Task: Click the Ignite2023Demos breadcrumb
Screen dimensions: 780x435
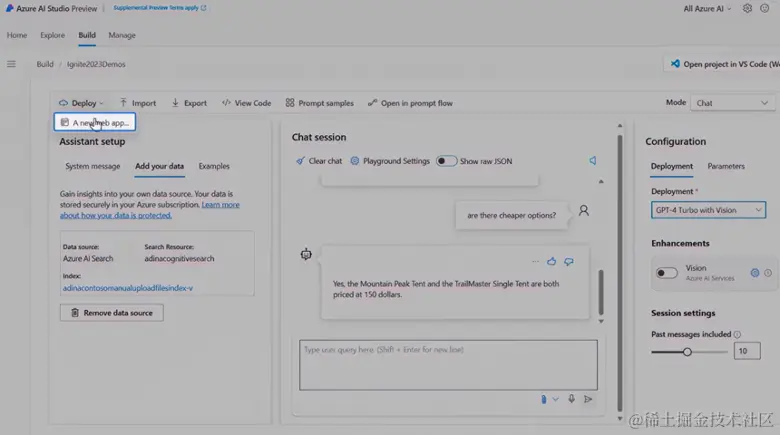Action: coord(96,64)
